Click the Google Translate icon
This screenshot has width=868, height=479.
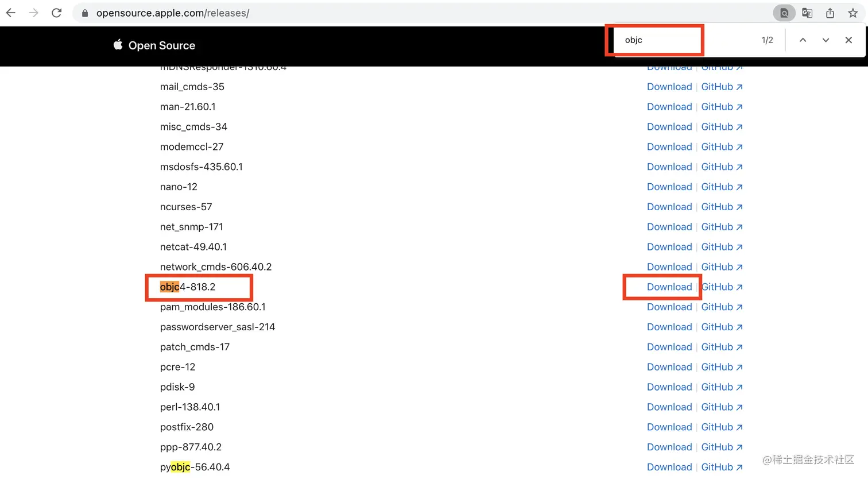(x=807, y=13)
